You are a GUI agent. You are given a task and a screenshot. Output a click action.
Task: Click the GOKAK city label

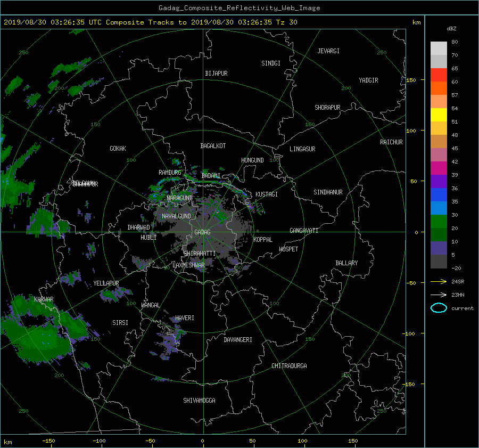tap(118, 148)
